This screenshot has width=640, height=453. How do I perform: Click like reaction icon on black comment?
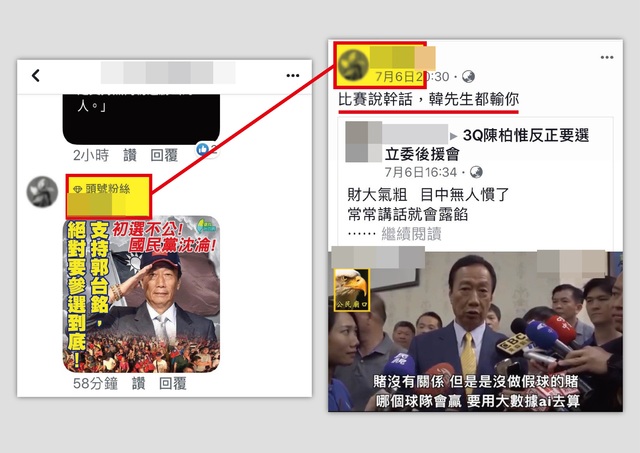pyautogui.click(x=203, y=149)
